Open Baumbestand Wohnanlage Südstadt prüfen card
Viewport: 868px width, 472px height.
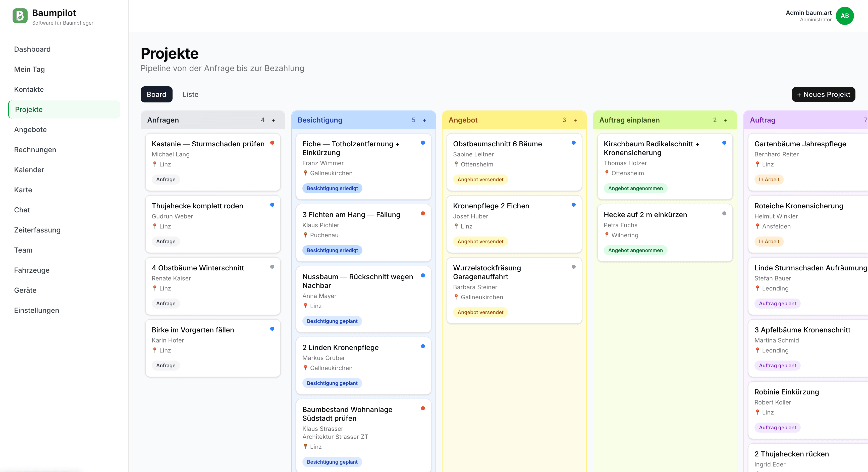364,436
